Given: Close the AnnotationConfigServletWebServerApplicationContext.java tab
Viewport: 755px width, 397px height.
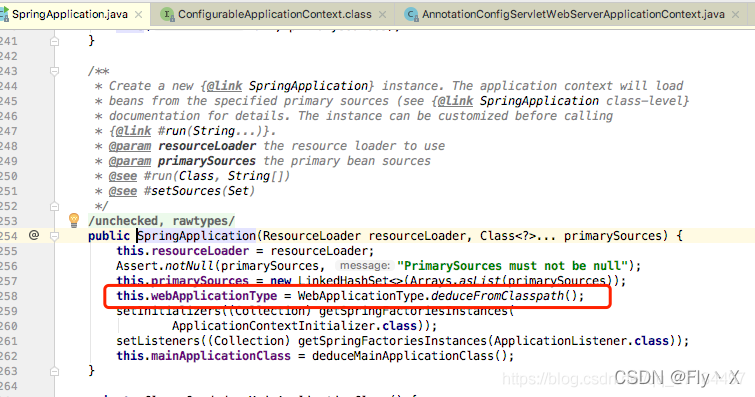Looking at the screenshot, I should tap(735, 15).
